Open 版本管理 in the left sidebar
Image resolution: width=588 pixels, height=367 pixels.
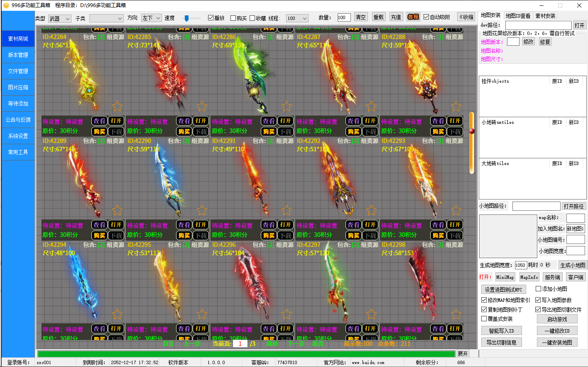(x=18, y=55)
